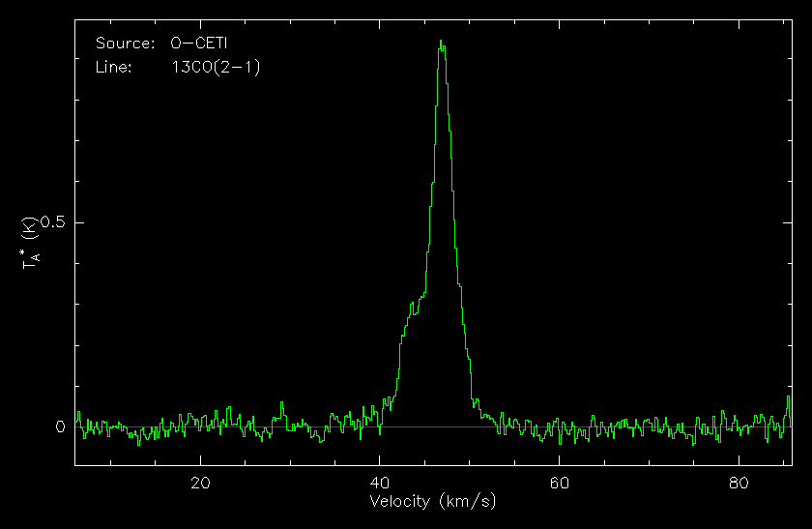
Task: Click the x-axis tick label '60'
Action: click(x=560, y=484)
